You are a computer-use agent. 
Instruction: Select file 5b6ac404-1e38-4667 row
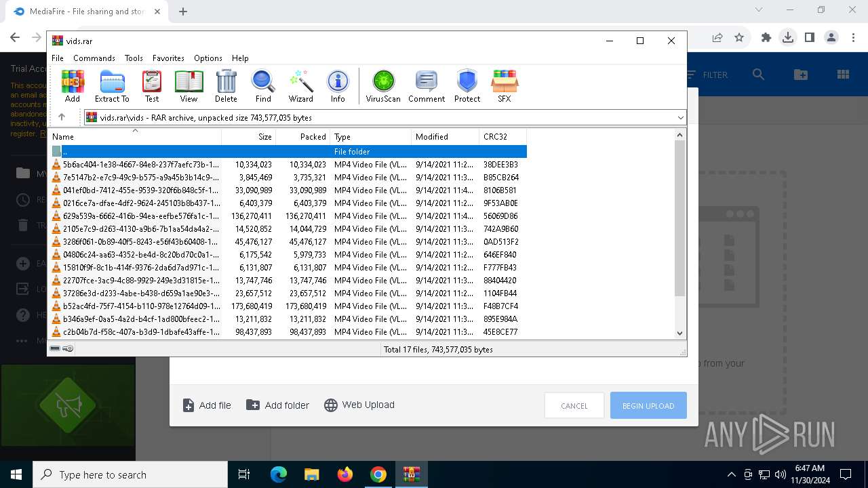(288, 165)
